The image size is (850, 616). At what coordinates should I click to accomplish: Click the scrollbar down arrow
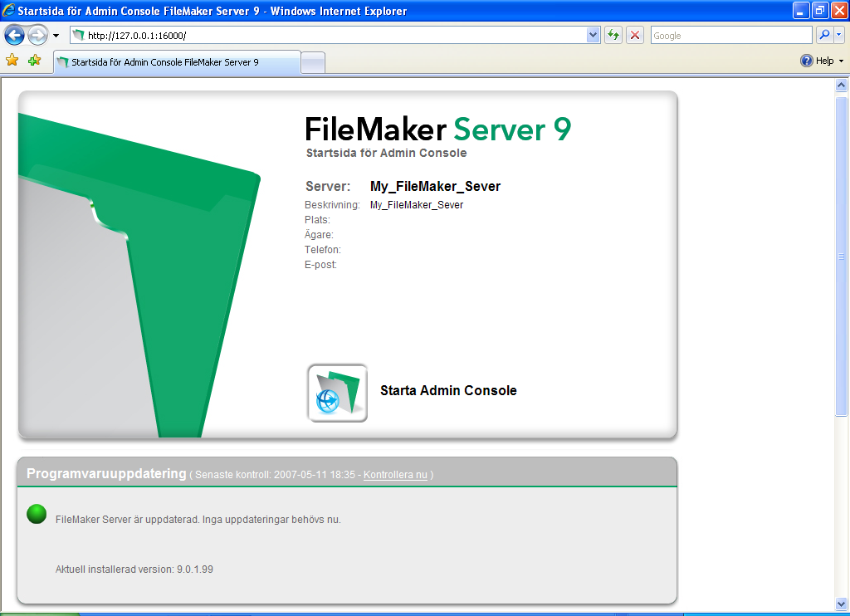tap(841, 604)
